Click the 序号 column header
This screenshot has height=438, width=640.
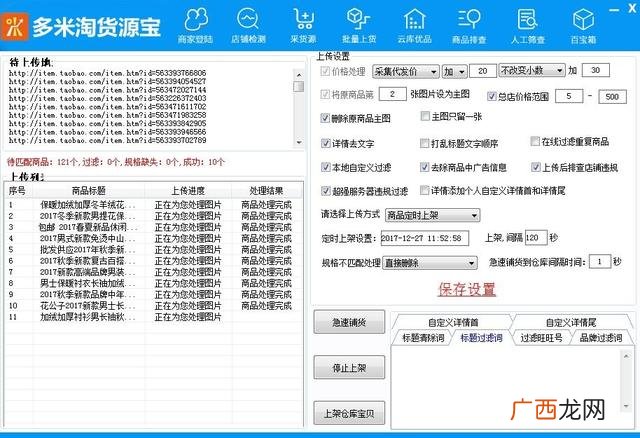coord(18,191)
